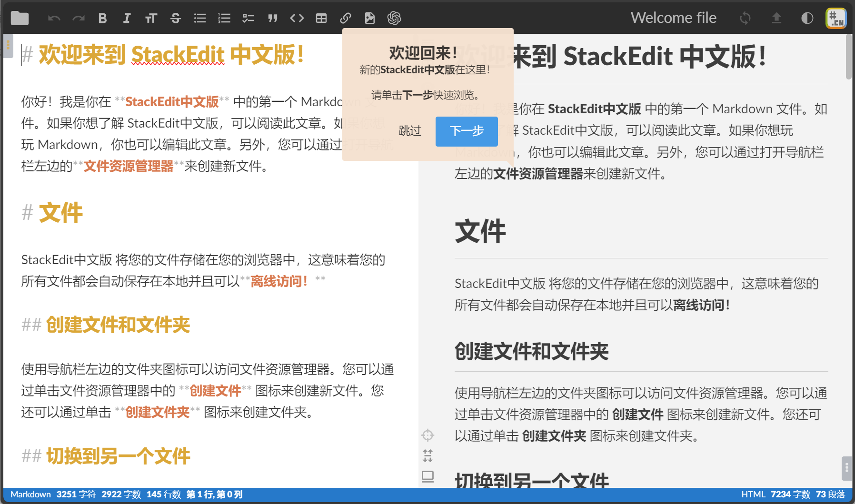Screen dimensions: 855x504
Task: Click the 离线访问 bold text in editor
Action: [279, 281]
